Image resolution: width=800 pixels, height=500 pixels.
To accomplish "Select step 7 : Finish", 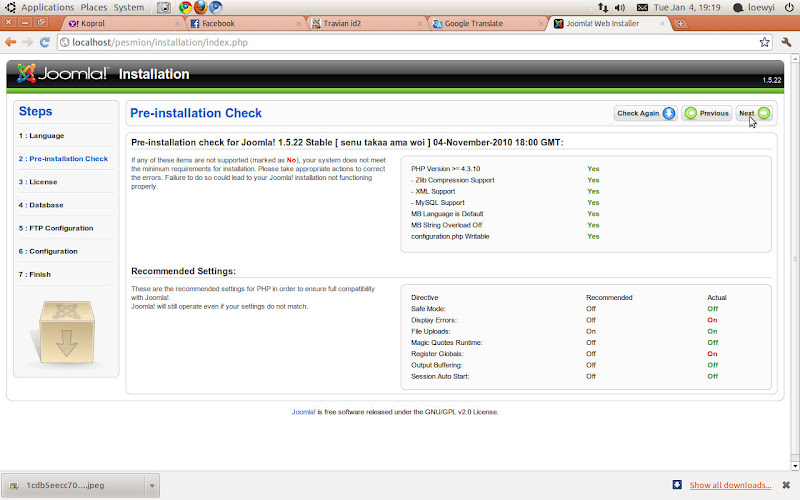I will click(x=35, y=274).
